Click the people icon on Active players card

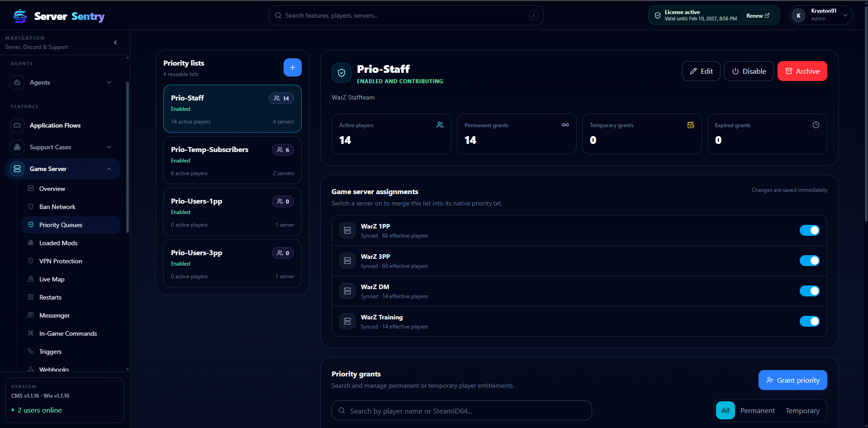(x=440, y=125)
